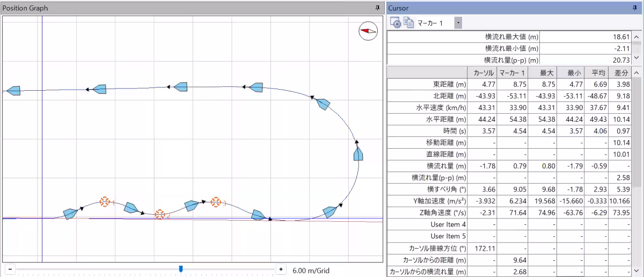Click the copy data icon in Cursor toolbar
Viewport: 644px width, 277px height.
[x=409, y=23]
